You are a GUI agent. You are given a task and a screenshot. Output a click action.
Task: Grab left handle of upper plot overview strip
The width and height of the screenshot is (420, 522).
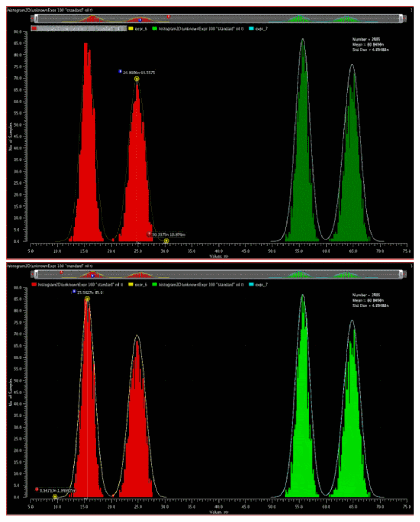coord(36,18)
